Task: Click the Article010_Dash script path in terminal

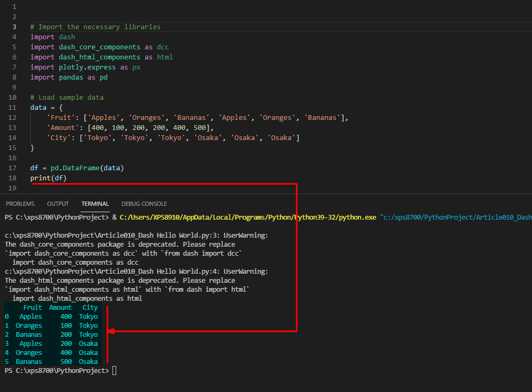Action: [x=456, y=217]
